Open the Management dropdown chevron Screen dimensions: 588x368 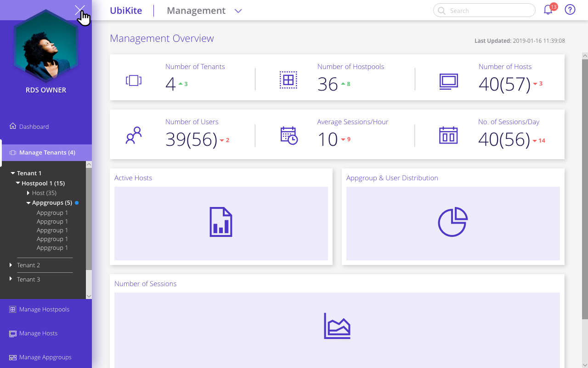[x=238, y=11]
